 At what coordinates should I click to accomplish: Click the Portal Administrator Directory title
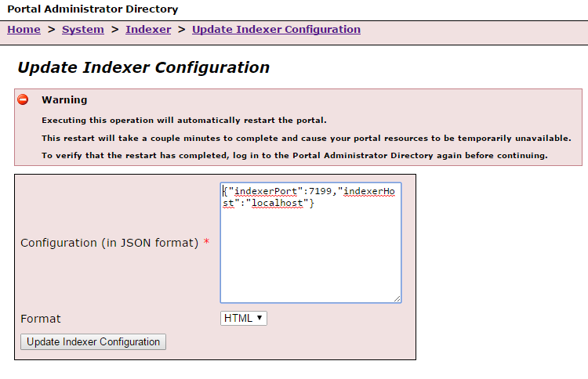coord(93,9)
